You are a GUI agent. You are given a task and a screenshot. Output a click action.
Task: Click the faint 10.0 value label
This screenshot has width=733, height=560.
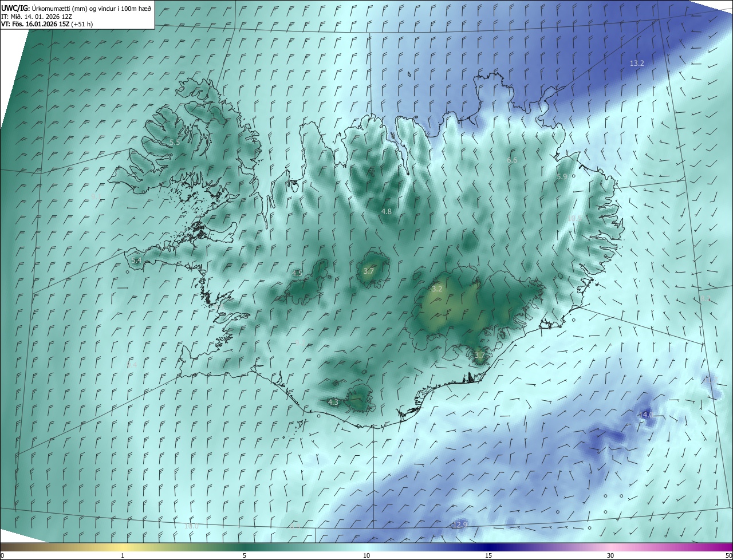coord(191,526)
